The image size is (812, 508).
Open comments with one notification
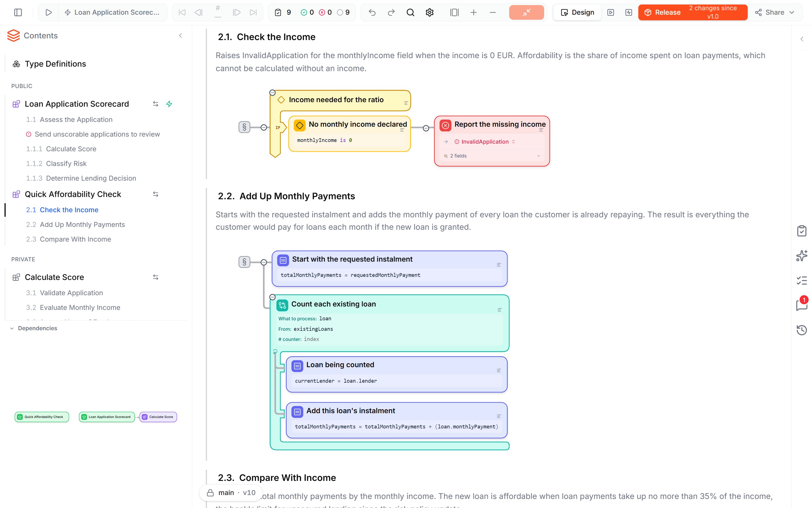[x=802, y=305]
